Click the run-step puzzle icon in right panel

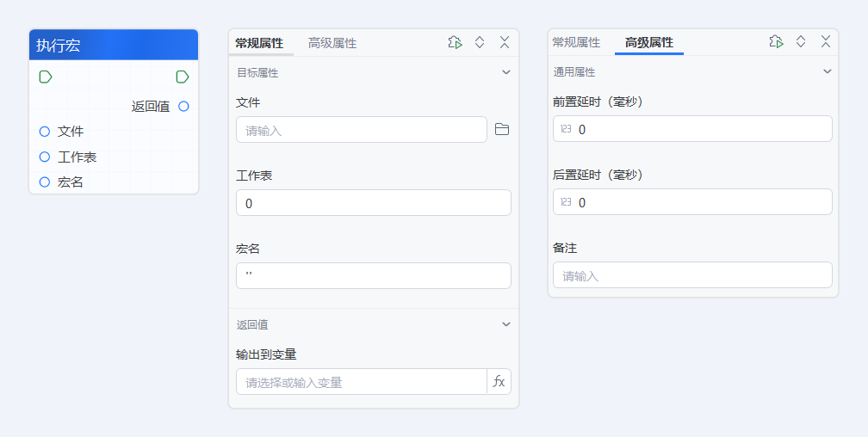pos(776,41)
